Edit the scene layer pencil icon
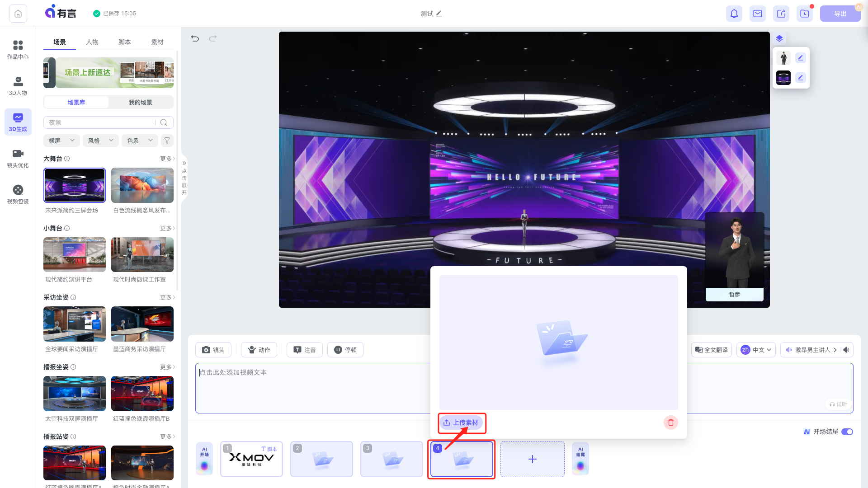 (x=801, y=78)
